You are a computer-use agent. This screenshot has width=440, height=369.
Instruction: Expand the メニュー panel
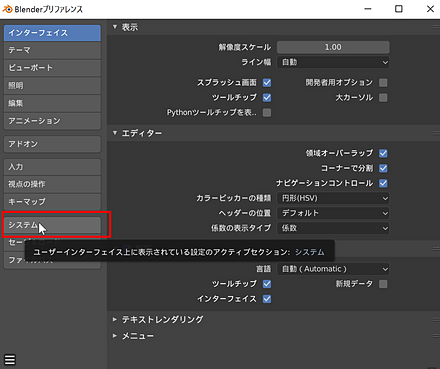115,336
